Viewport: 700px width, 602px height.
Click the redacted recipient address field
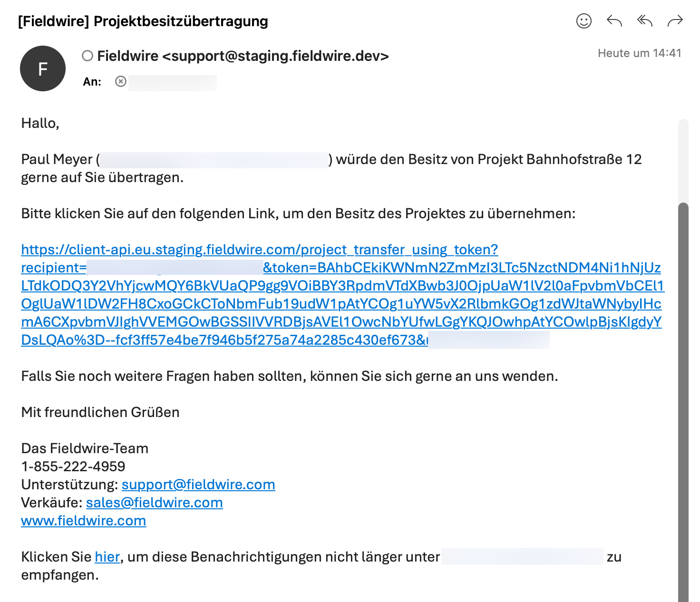coord(173,82)
